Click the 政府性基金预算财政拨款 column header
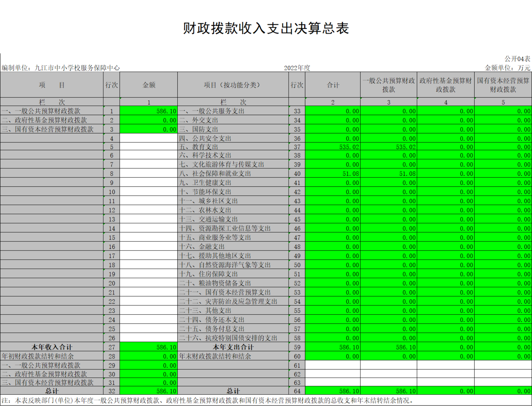Screen dimensions: 532x406 [x=445, y=85]
